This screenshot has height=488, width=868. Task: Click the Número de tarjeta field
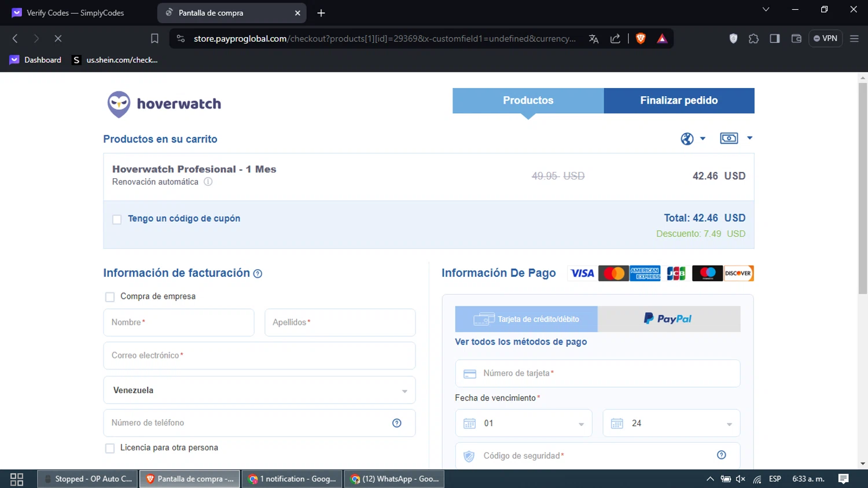[x=598, y=373]
